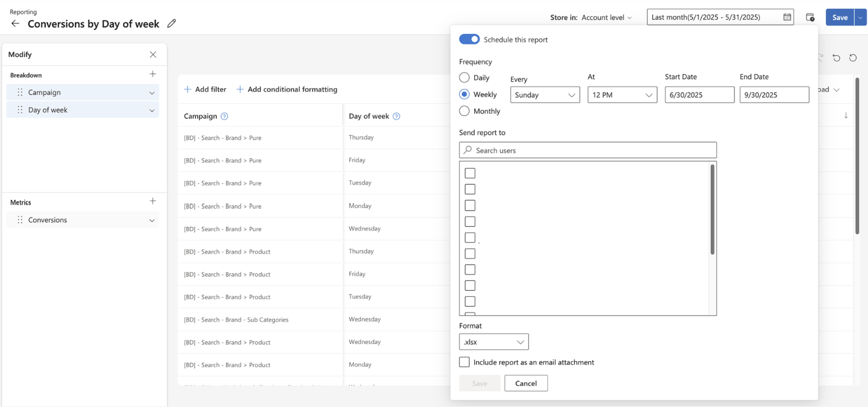Click the Start Date field 6/30/2025
This screenshot has width=868, height=407.
click(x=700, y=95)
